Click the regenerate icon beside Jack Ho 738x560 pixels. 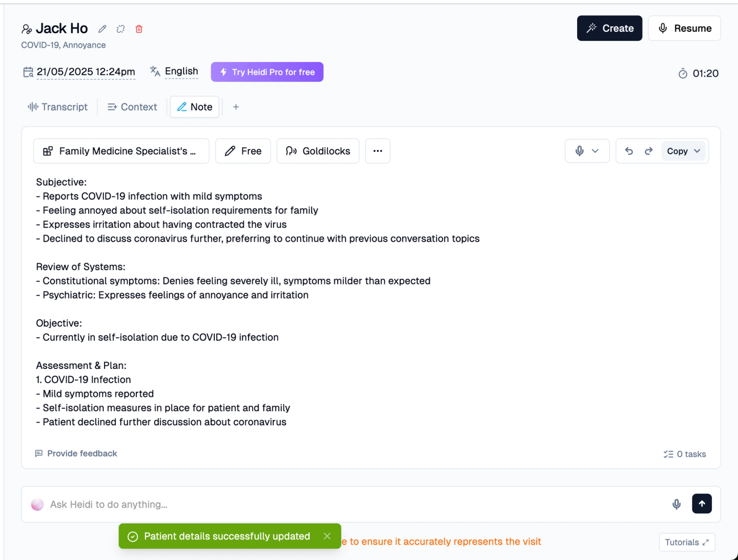click(x=120, y=29)
